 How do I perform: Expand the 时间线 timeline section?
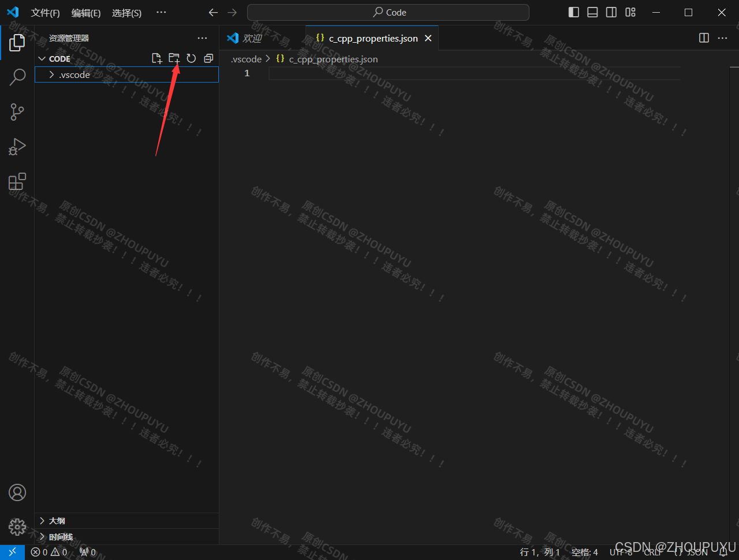pos(127,537)
